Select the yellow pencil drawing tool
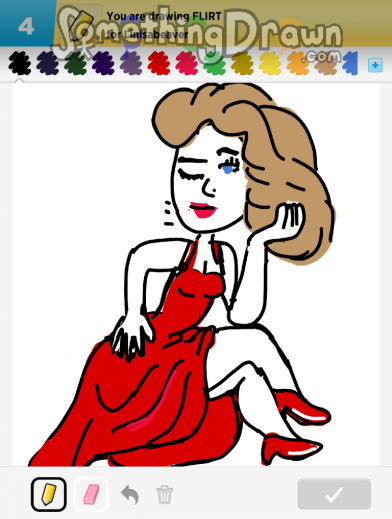Image resolution: width=392 pixels, height=519 pixels. click(49, 494)
